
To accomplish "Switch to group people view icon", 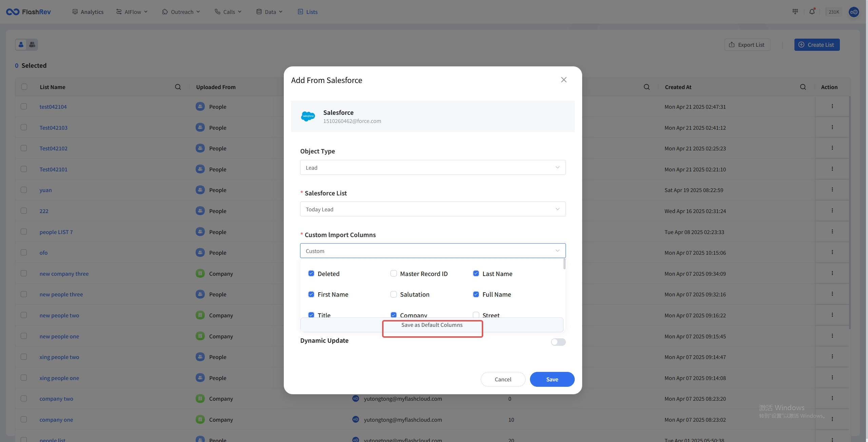I will (32, 44).
